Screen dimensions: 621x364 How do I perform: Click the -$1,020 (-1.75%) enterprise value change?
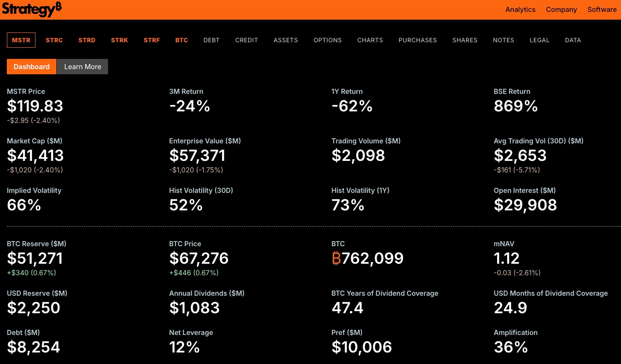(196, 170)
